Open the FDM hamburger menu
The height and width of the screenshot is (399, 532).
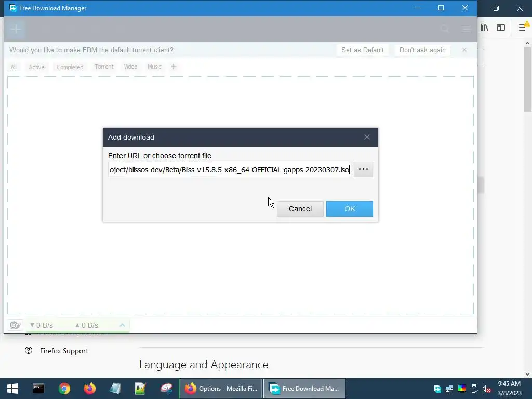pyautogui.click(x=466, y=29)
